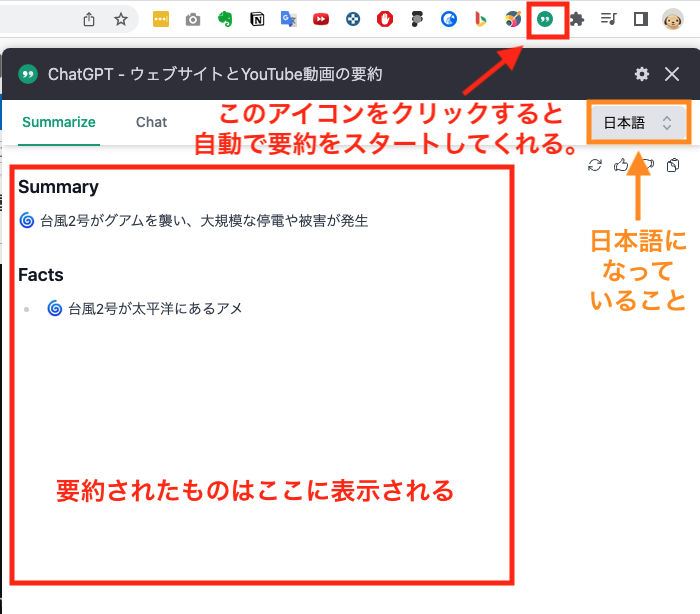Open the Chrome profile avatar menu
700x614 pixels.
[x=673, y=19]
